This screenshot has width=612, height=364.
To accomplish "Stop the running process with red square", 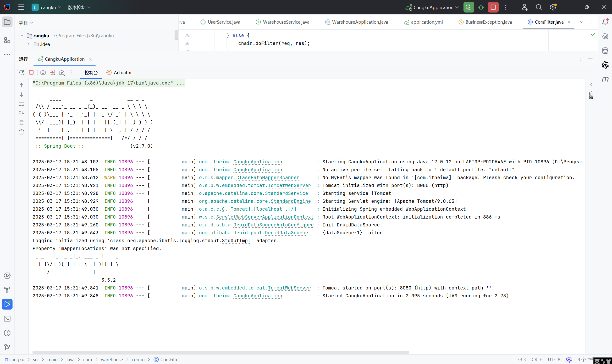I will pyautogui.click(x=31, y=73).
